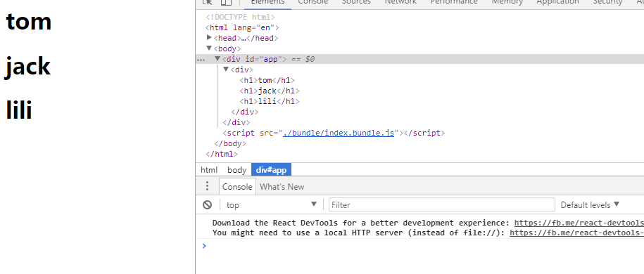Clear console using the ban icon
Image resolution: width=644 pixels, height=274 pixels.
[207, 204]
